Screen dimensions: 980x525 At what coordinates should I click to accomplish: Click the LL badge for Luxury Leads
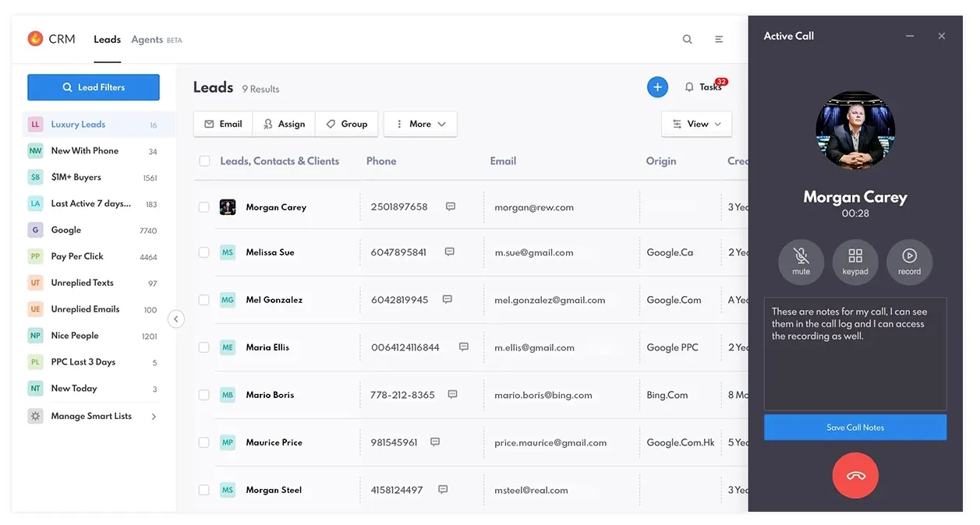35,125
